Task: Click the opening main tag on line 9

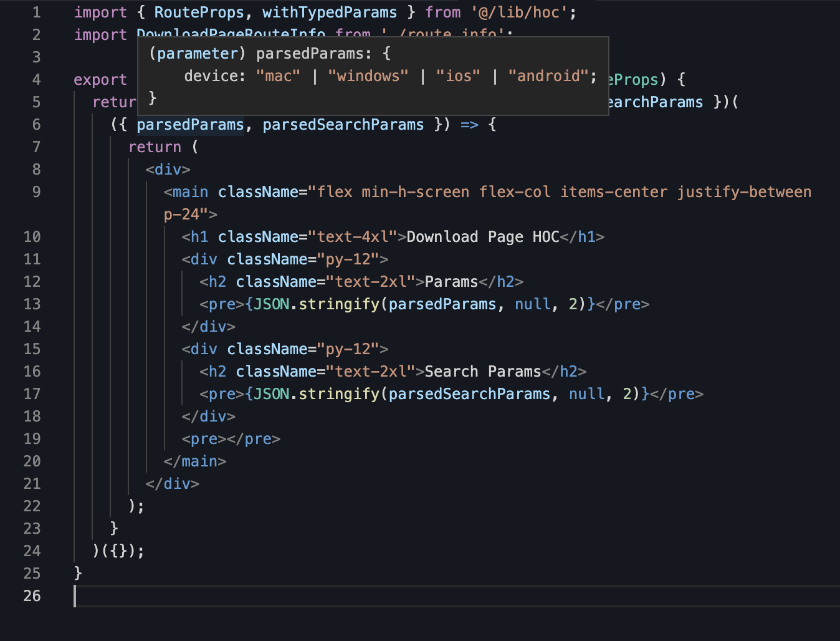Action: 189,192
